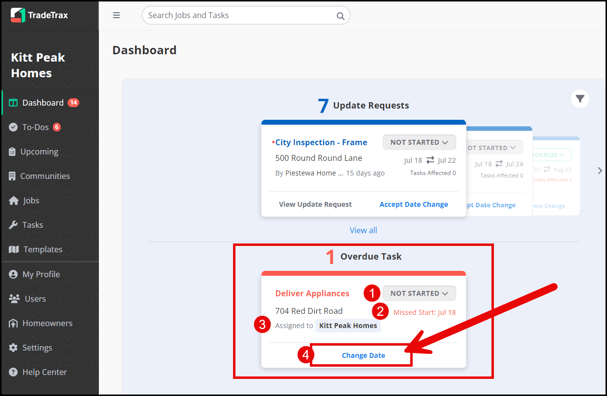This screenshot has width=607, height=396.
Task: Click the Communities building icon
Action: tap(12, 176)
